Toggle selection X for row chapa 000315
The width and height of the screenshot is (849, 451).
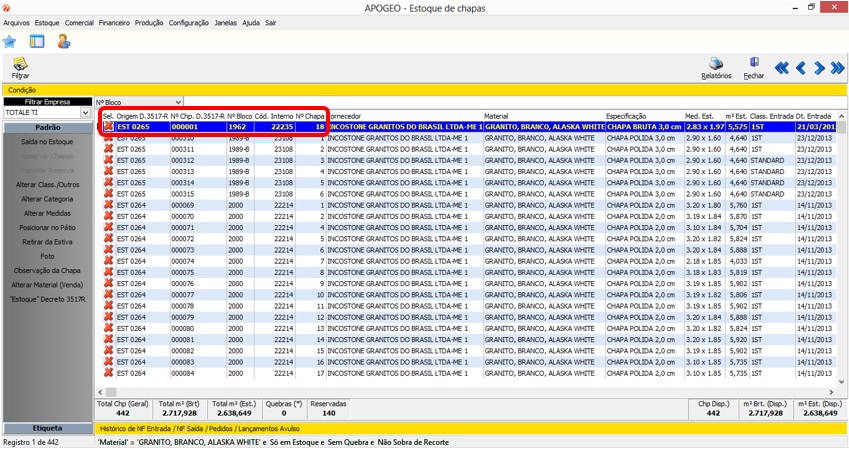click(108, 194)
